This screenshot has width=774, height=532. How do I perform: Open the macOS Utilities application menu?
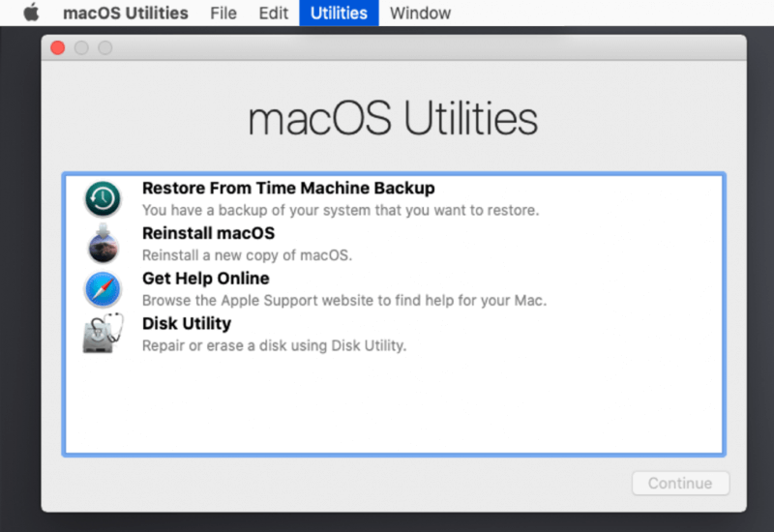click(x=126, y=13)
